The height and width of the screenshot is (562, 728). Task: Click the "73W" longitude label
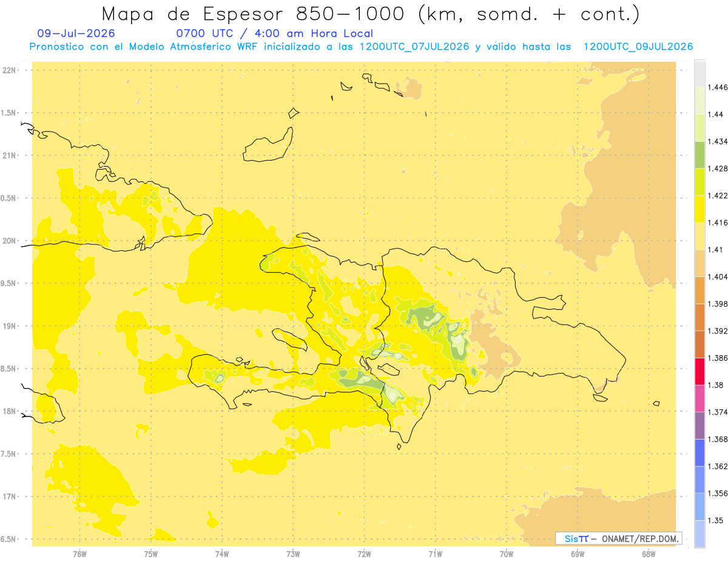click(x=293, y=554)
